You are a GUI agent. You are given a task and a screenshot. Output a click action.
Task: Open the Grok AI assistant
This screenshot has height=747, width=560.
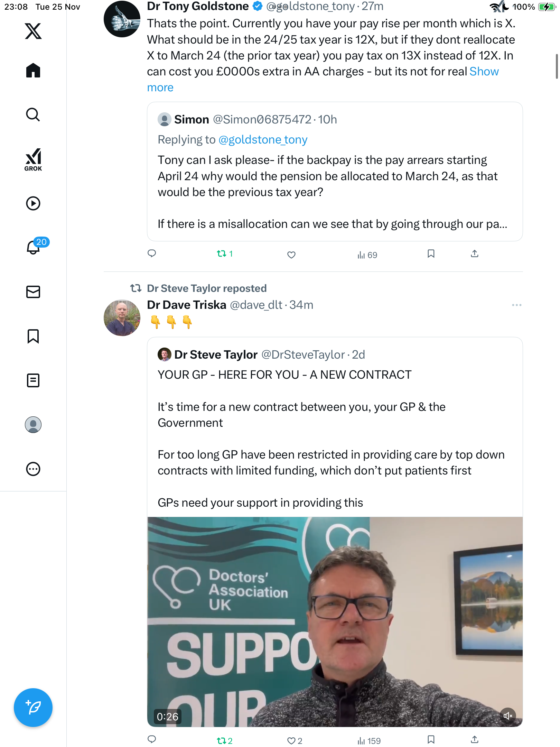tap(33, 159)
